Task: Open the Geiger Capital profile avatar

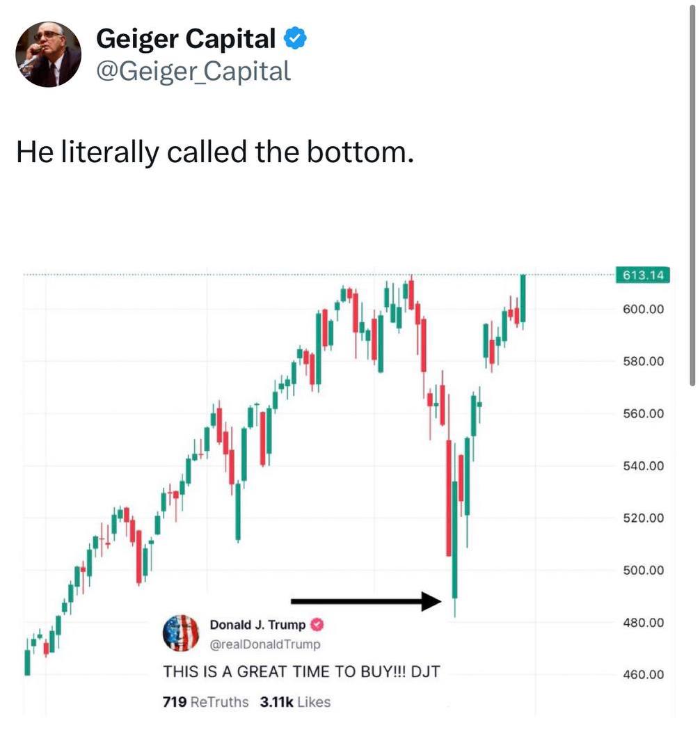Action: 48,54
